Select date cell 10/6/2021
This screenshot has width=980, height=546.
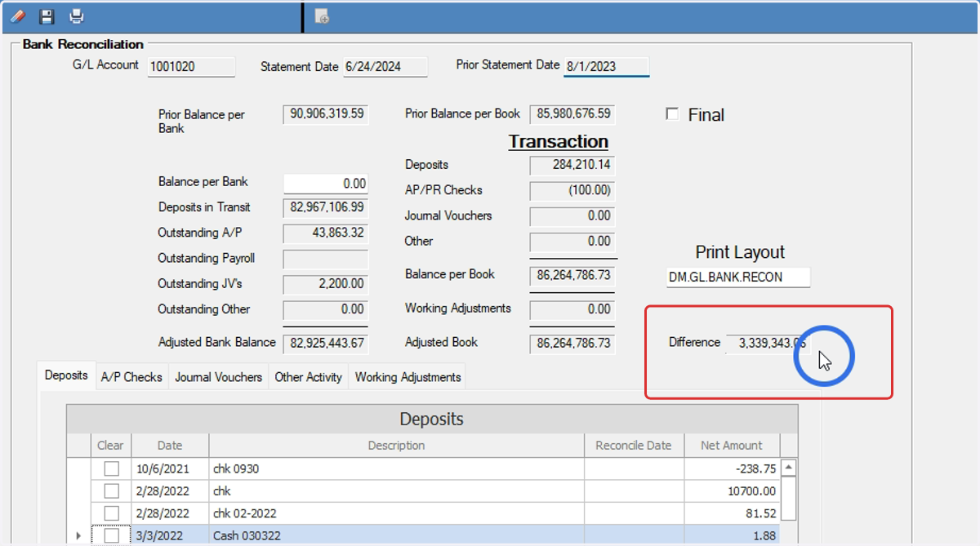tap(170, 468)
